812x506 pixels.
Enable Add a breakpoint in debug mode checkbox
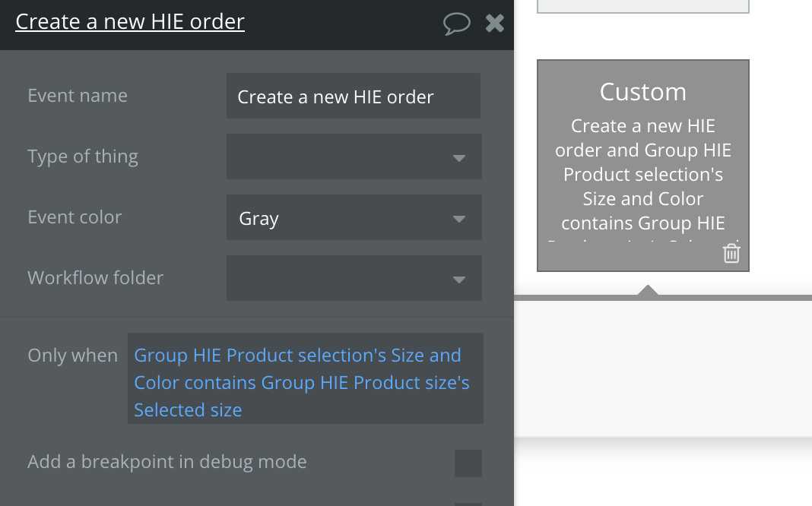tap(468, 463)
